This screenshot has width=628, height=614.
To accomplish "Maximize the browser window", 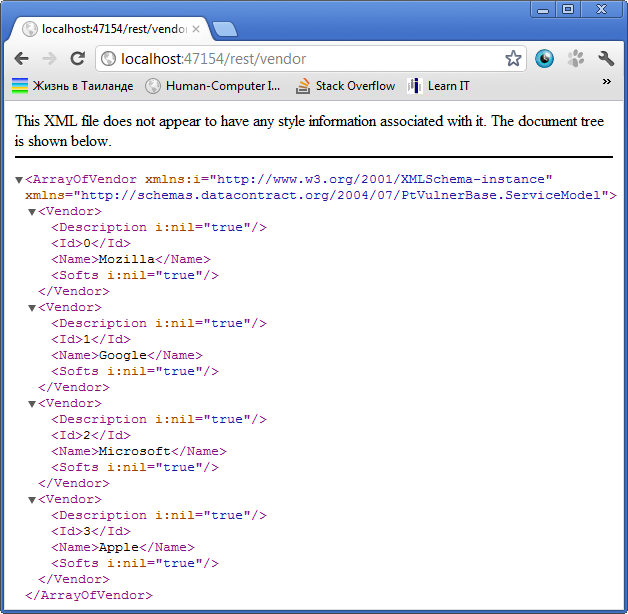I will tap(568, 10).
